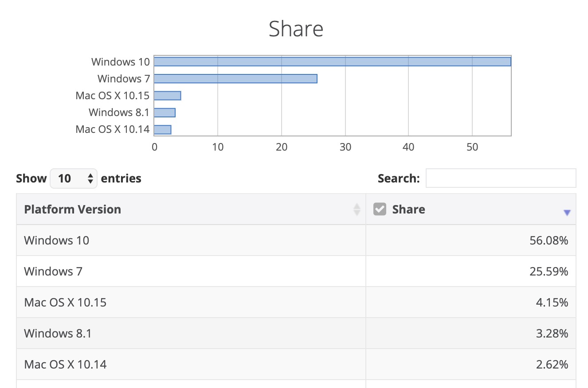The width and height of the screenshot is (588, 388).
Task: Select the Windows 7 table row name
Action: pyautogui.click(x=53, y=272)
